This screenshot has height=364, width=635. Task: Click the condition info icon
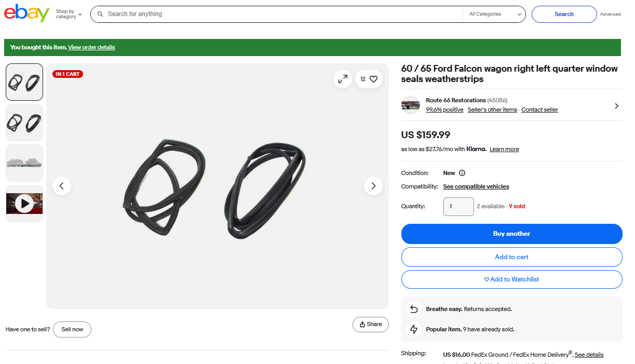462,173
